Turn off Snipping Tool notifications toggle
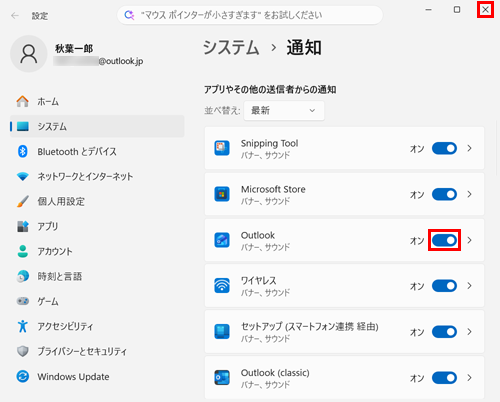Screen dimensions: 500x402 pyautogui.click(x=444, y=148)
